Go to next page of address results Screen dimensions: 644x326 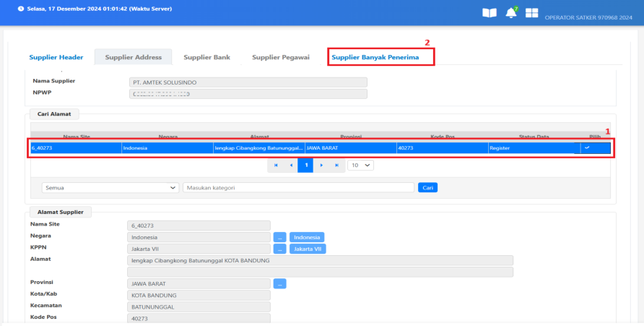(321, 166)
